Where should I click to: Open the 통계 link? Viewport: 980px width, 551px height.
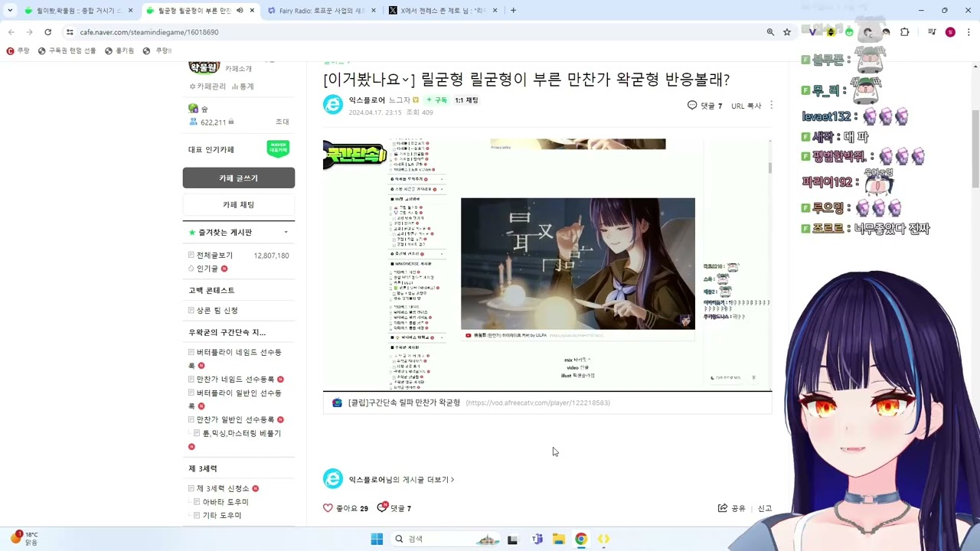[x=243, y=86]
